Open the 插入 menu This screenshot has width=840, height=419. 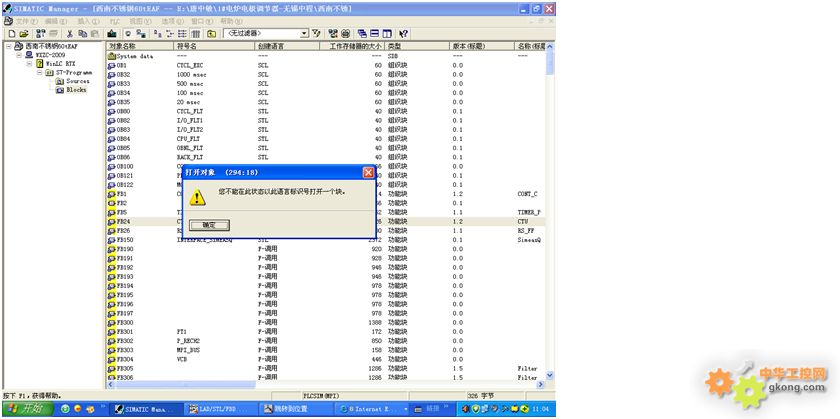[x=88, y=21]
